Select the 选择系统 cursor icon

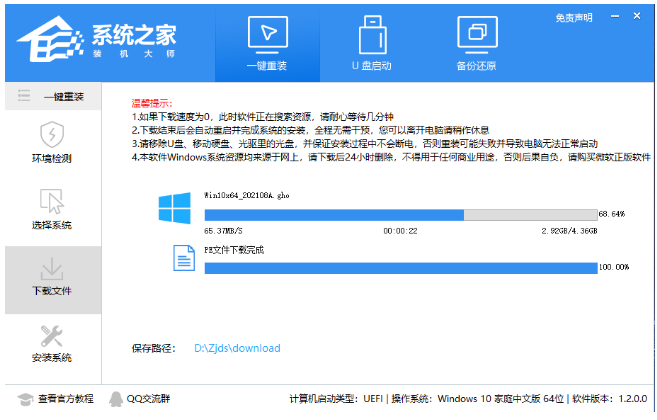pyautogui.click(x=52, y=201)
